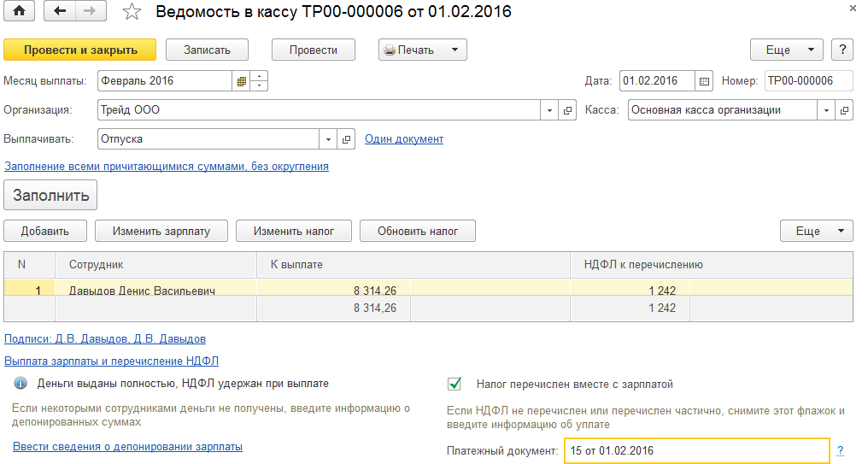Open the Касса record via open icon
The width and height of the screenshot is (868, 464).
tap(844, 110)
